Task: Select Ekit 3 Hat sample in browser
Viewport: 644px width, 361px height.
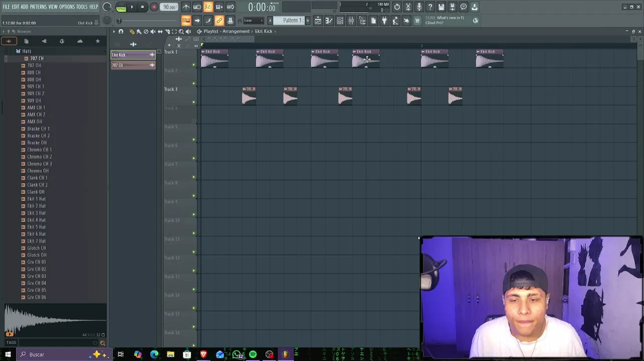Action: [x=36, y=213]
